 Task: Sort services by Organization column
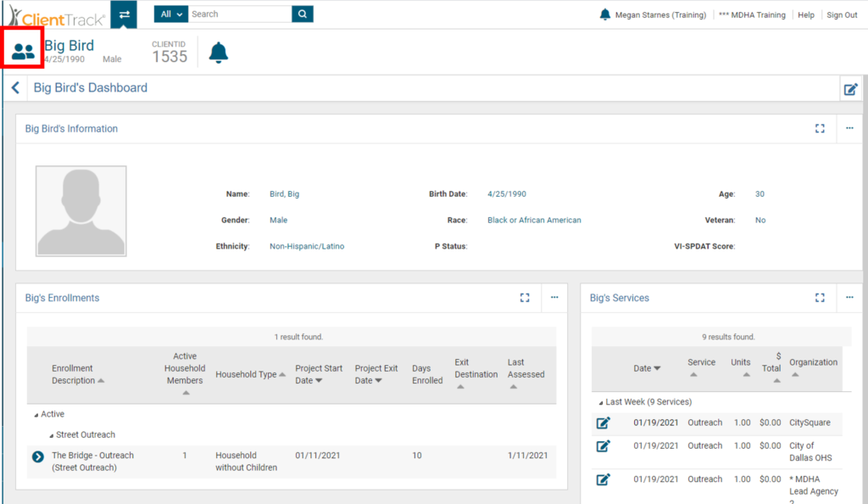(813, 367)
